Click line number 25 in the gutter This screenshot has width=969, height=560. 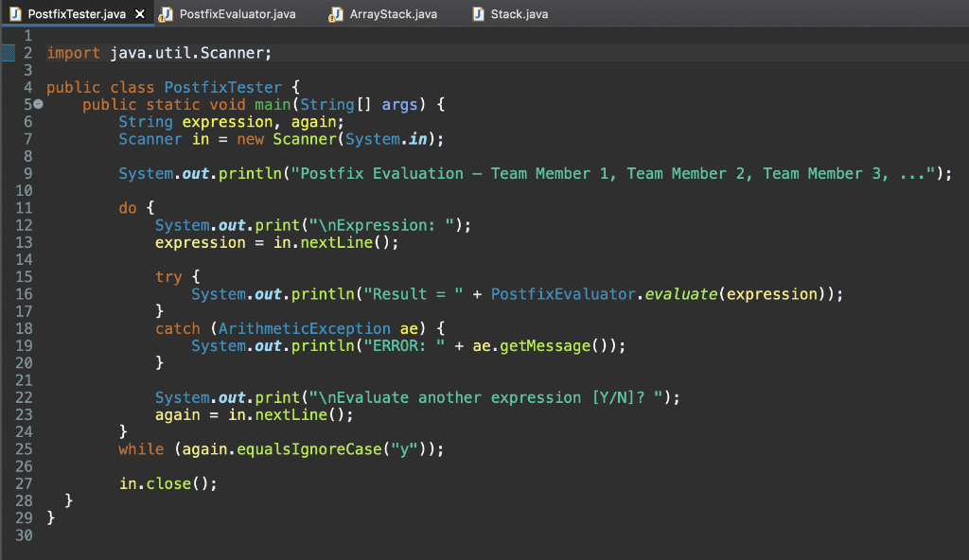pos(24,449)
